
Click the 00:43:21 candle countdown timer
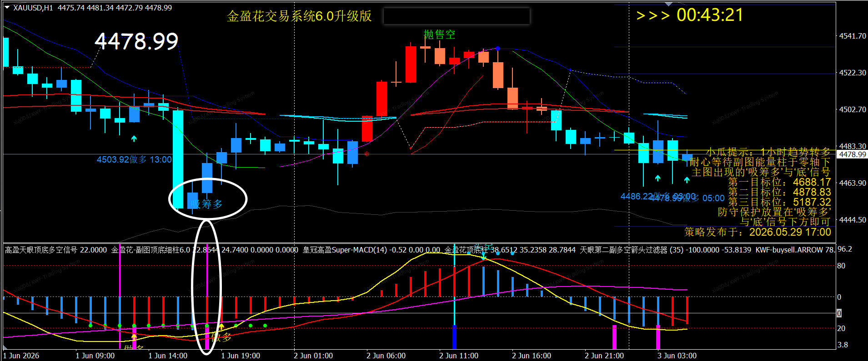click(x=710, y=15)
